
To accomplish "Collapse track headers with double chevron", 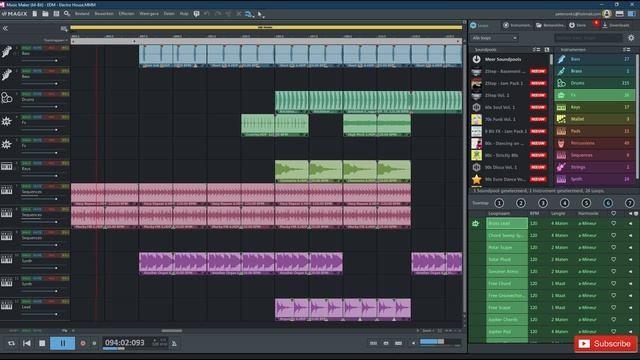I will [5, 29].
